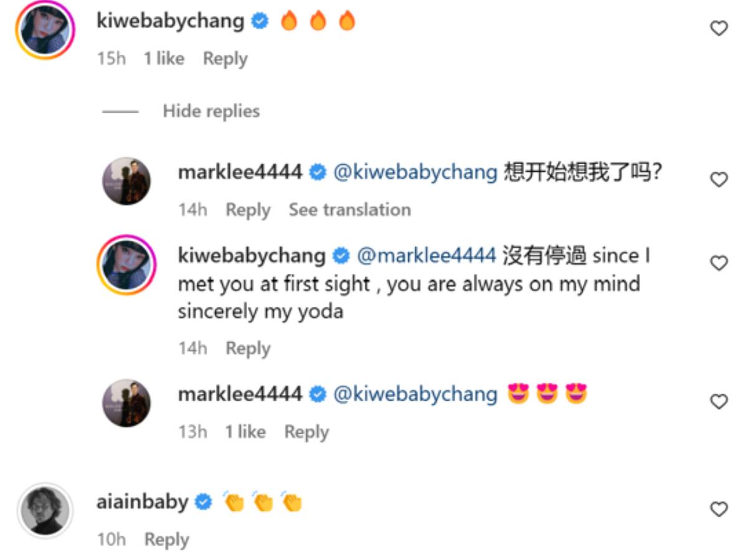Like marklee4444's Chinese reply comment
Screen dimensions: 747x560
pyautogui.click(x=719, y=180)
